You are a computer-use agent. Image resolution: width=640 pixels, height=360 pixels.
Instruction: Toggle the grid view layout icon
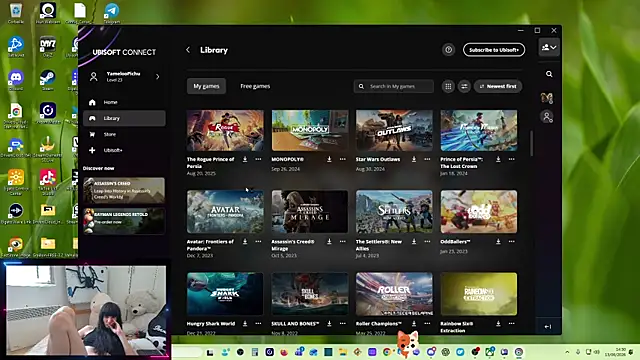448,86
